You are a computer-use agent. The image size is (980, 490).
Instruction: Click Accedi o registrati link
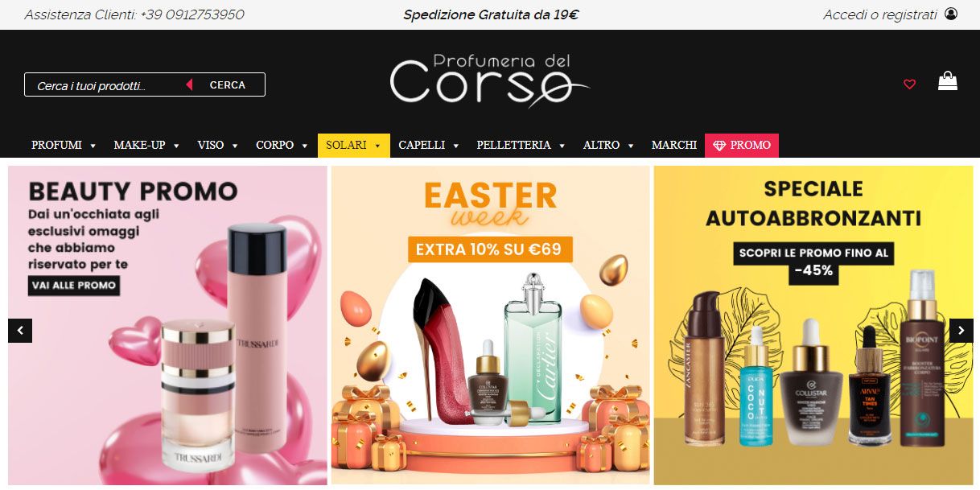tap(880, 14)
